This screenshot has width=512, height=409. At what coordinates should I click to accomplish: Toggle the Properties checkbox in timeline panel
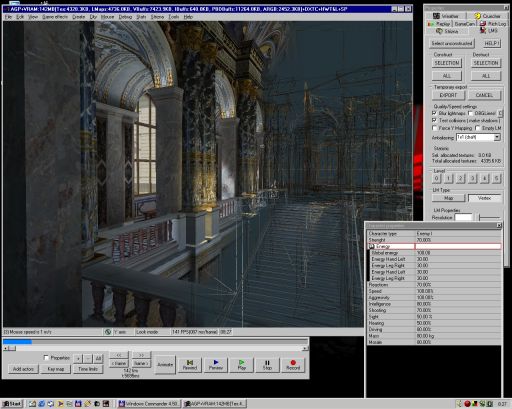[46, 357]
